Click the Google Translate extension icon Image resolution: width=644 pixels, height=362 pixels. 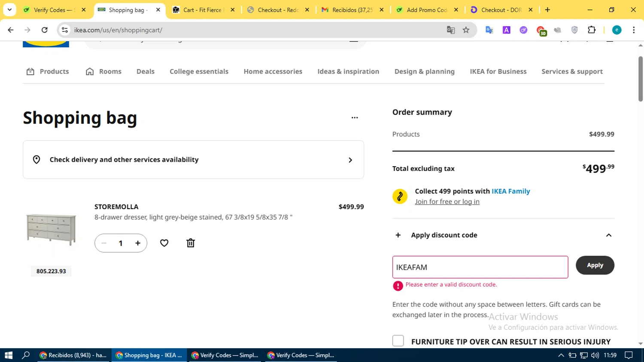489,30
